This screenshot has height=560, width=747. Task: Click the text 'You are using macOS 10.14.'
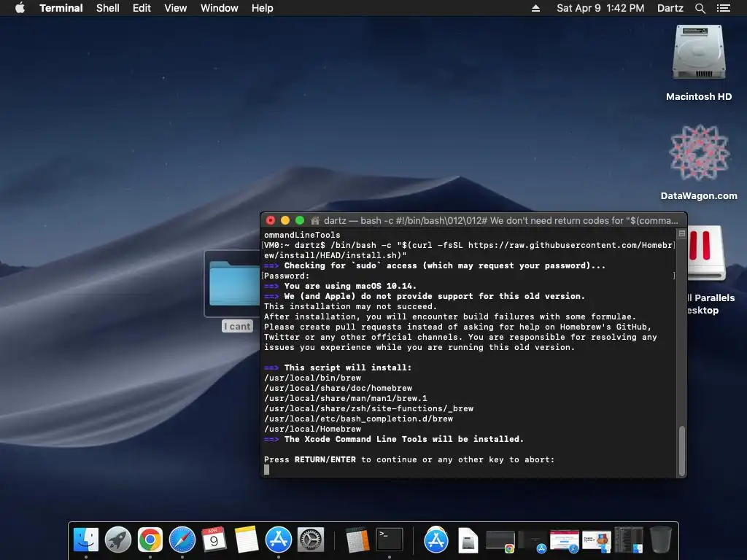pos(350,286)
